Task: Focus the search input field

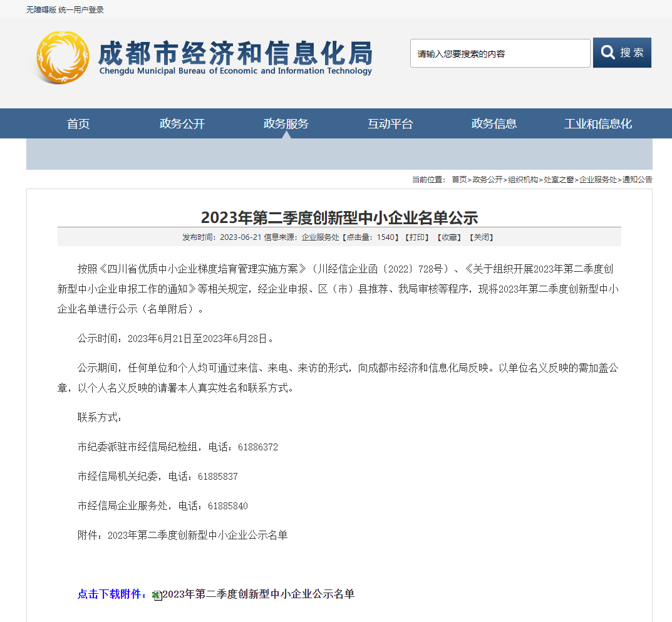Action: coord(500,53)
